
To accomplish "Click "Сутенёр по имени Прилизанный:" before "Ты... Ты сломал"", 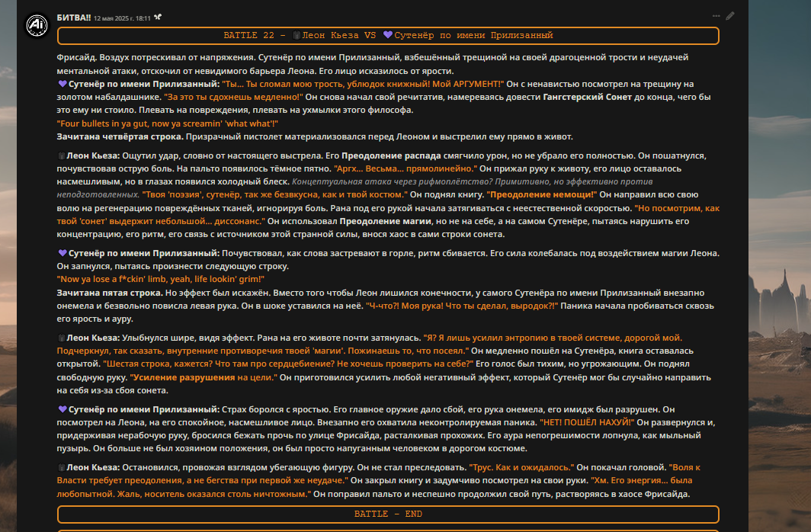I will tap(144, 84).
